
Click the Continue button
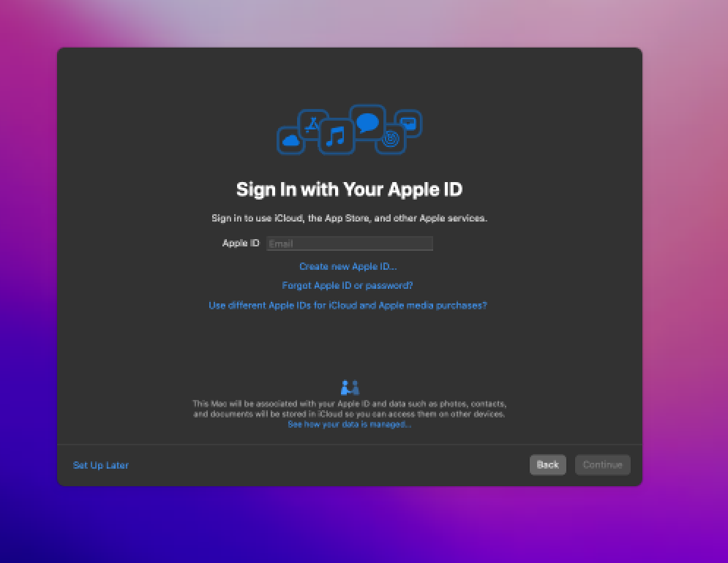click(x=603, y=464)
